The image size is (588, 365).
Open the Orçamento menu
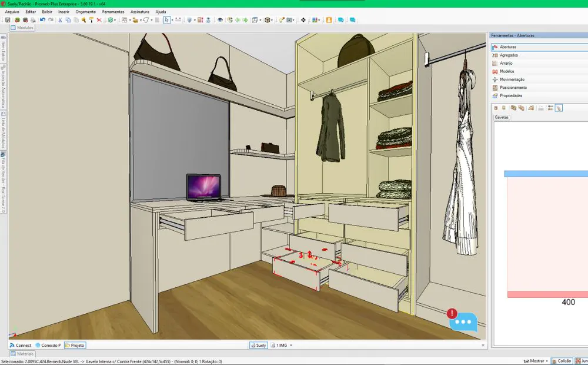click(x=85, y=12)
